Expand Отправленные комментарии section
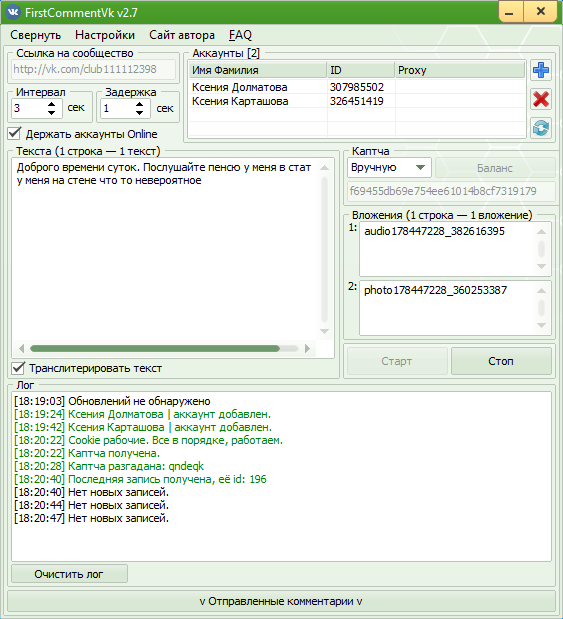This screenshot has width=563, height=619. click(281, 601)
